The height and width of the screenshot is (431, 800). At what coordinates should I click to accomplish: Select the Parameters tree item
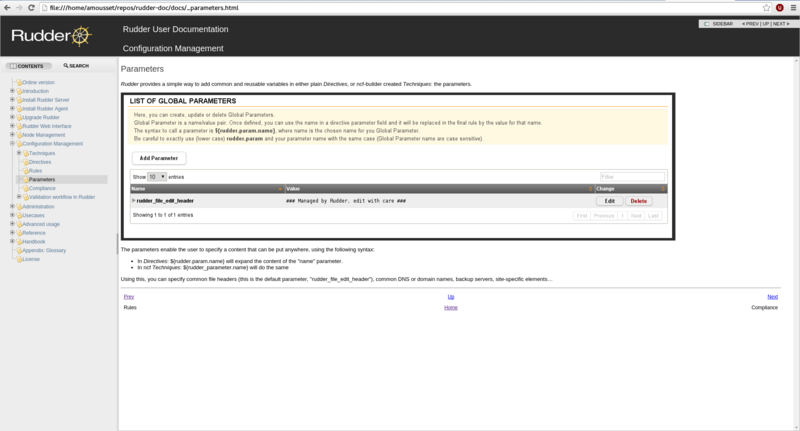(x=42, y=180)
